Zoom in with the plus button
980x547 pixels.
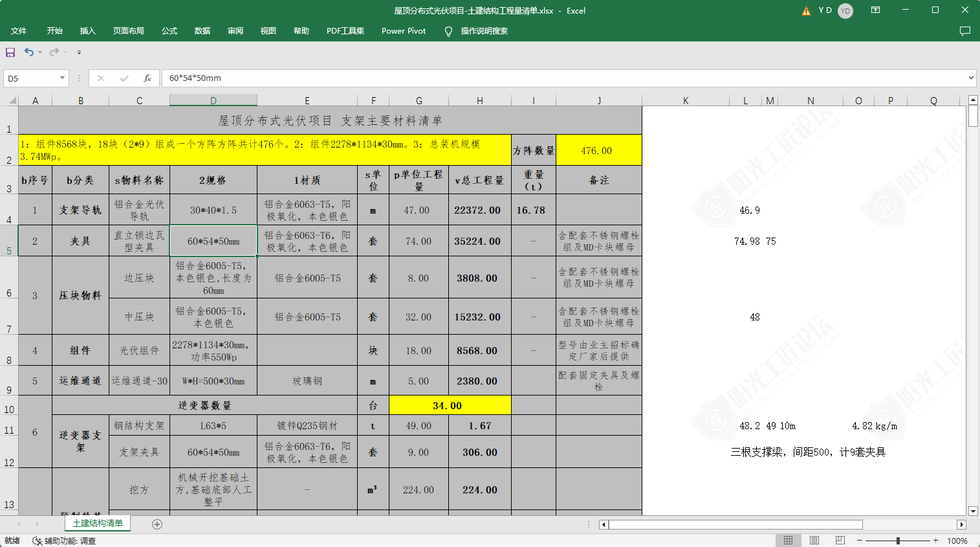pyautogui.click(x=935, y=541)
